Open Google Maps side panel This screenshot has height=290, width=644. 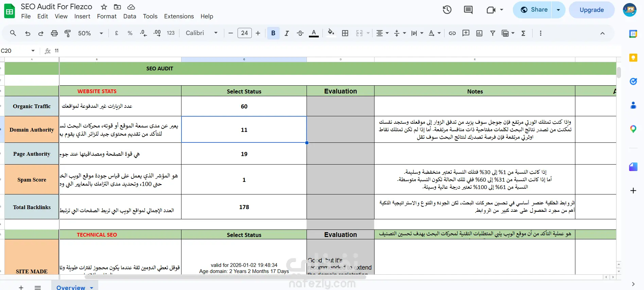633,129
